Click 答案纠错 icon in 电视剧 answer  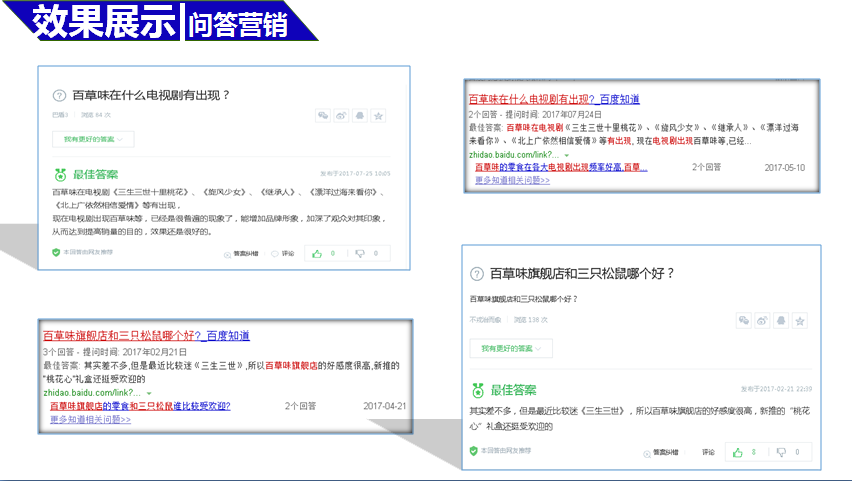point(227,254)
